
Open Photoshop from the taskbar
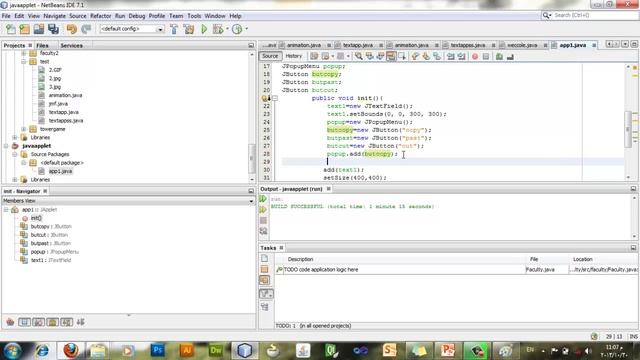[x=157, y=350]
